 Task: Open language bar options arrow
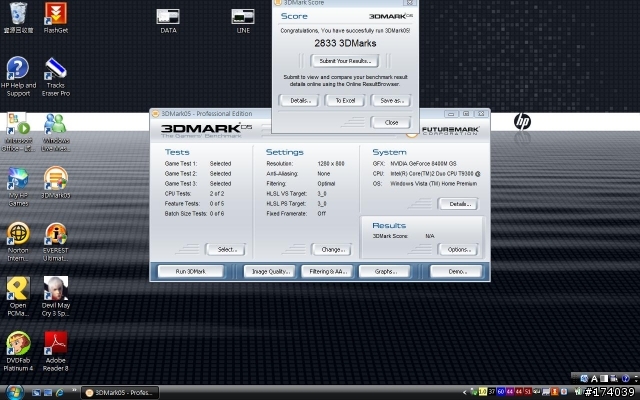pos(636,379)
